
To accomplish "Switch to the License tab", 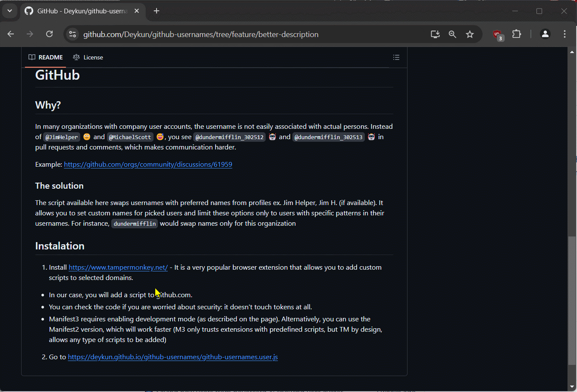I will tap(88, 57).
